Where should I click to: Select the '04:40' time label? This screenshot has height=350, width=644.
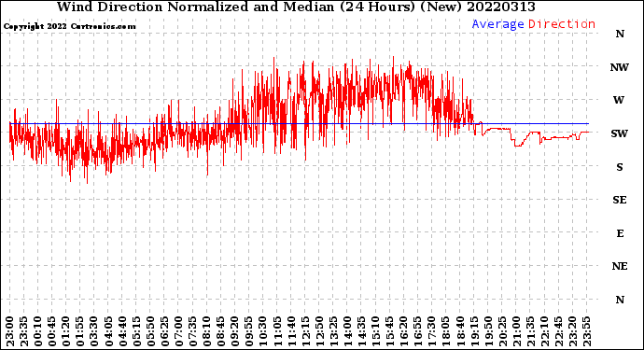point(122,331)
